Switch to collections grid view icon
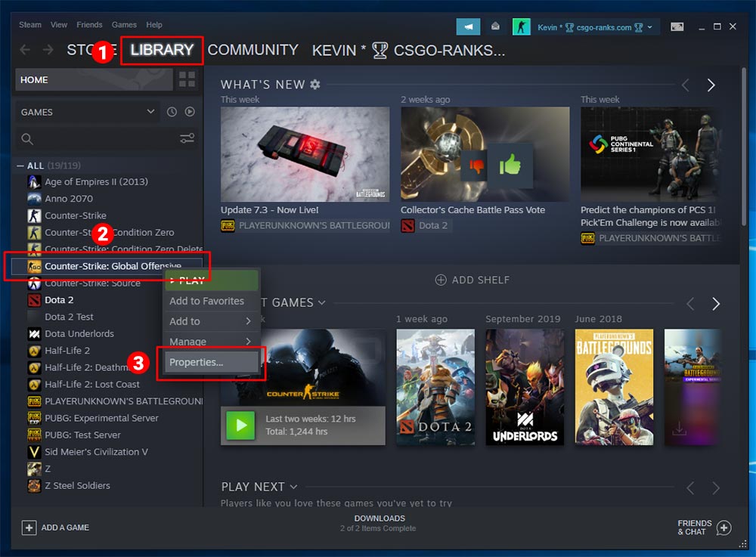 tap(187, 79)
